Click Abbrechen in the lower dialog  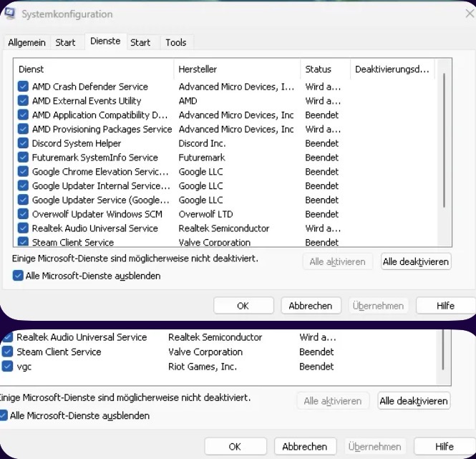tap(305, 447)
